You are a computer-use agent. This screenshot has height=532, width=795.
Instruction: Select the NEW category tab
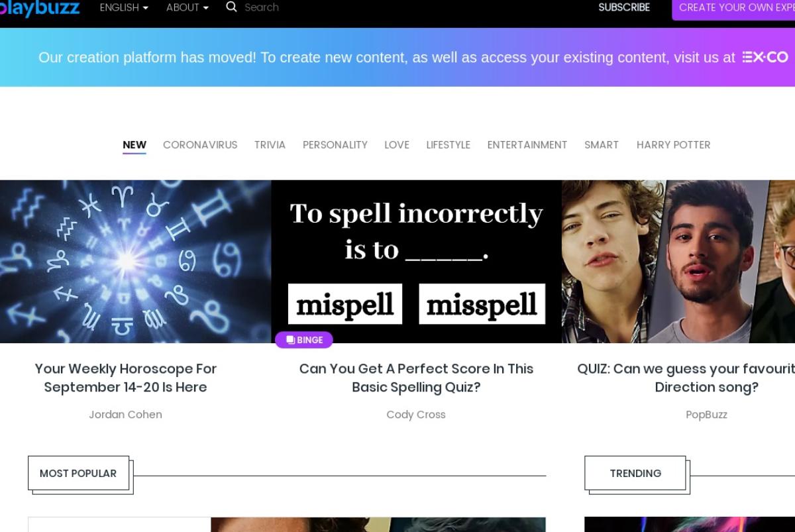(x=134, y=145)
